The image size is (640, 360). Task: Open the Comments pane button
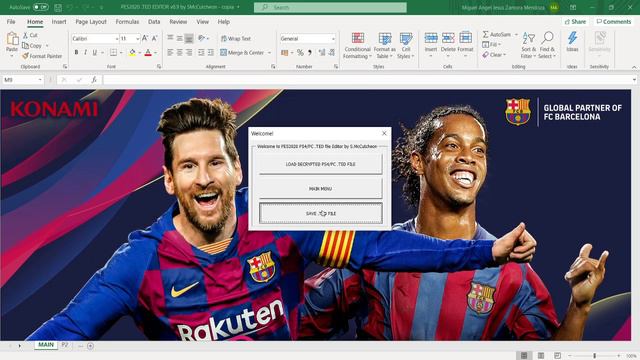tap(613, 22)
